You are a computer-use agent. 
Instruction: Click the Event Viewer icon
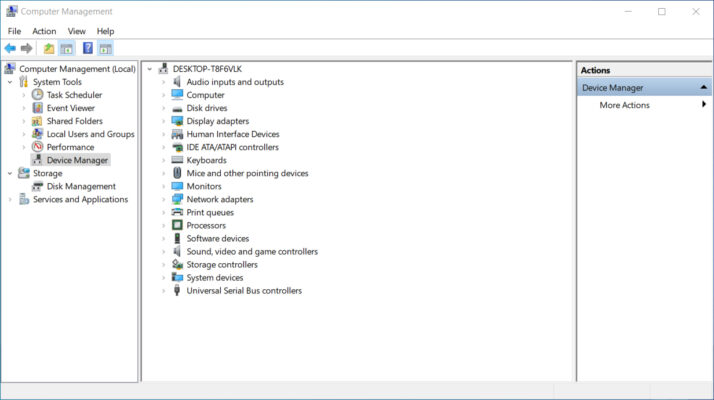[37, 108]
